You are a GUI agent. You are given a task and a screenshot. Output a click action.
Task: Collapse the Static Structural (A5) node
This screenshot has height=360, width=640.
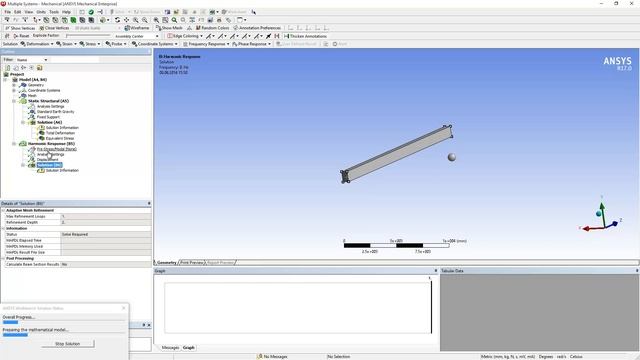[14, 101]
